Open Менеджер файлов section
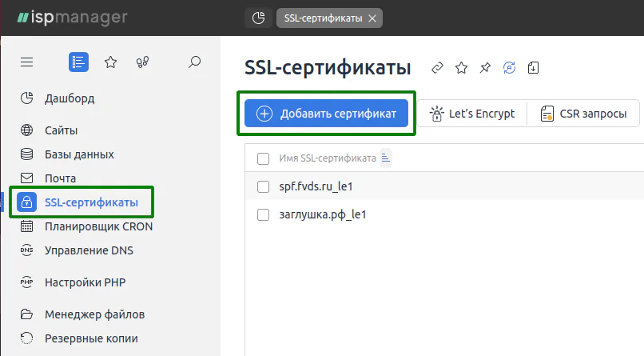 point(94,314)
